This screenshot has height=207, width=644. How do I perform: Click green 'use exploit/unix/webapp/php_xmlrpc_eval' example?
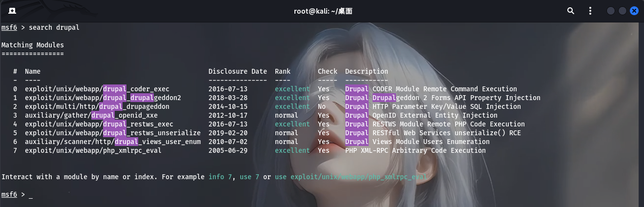(351, 177)
